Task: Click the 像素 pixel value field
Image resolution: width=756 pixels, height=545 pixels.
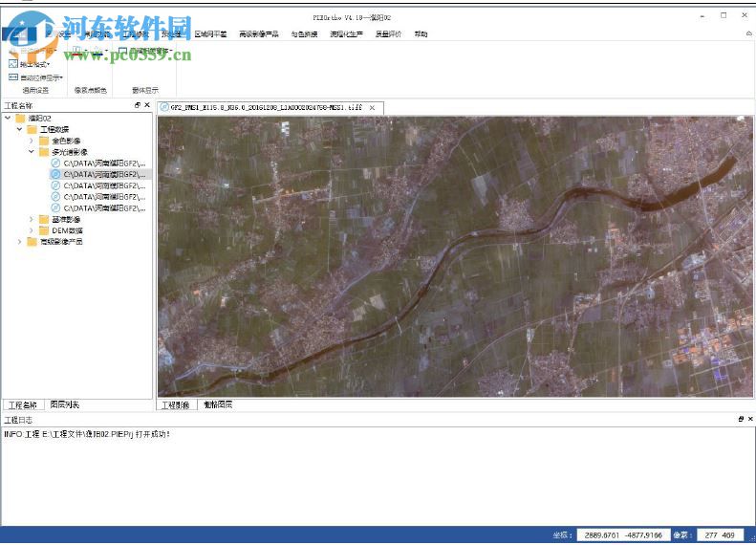Action: tap(720, 534)
